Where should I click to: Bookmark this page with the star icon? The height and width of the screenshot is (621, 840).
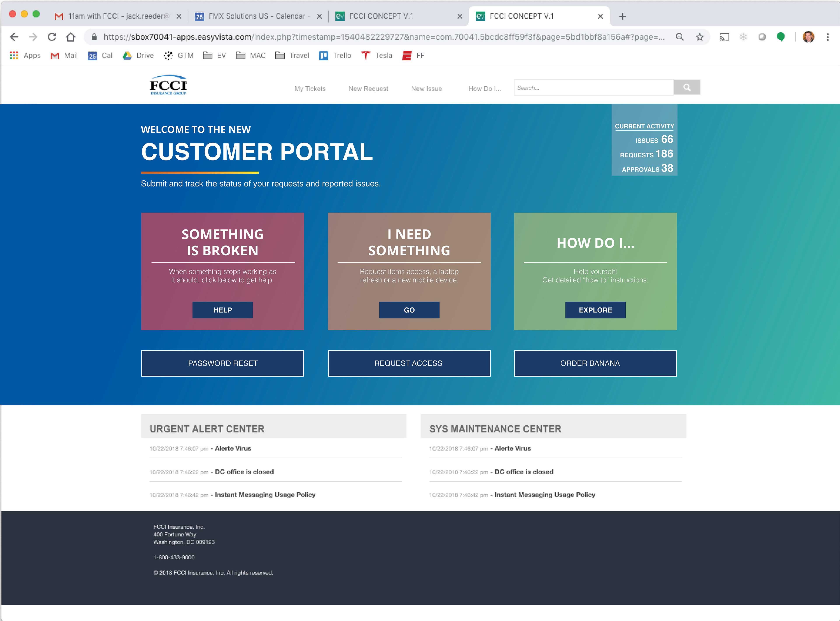[x=699, y=37]
